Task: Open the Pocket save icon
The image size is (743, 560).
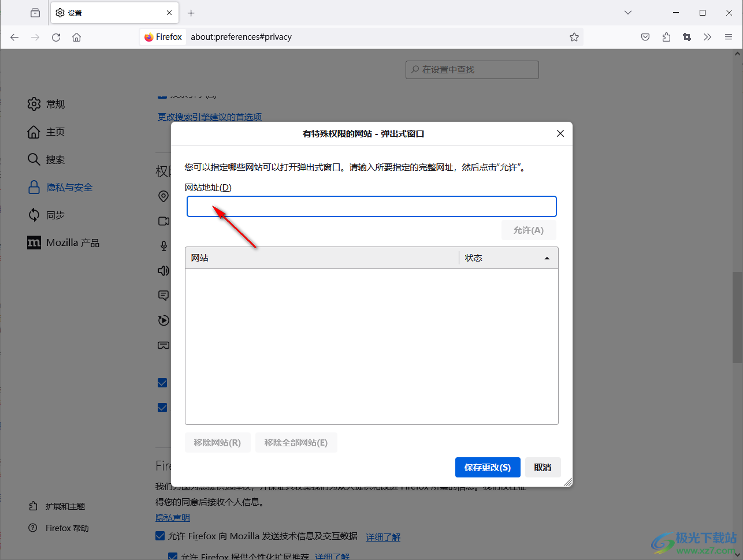Action: [x=645, y=37]
